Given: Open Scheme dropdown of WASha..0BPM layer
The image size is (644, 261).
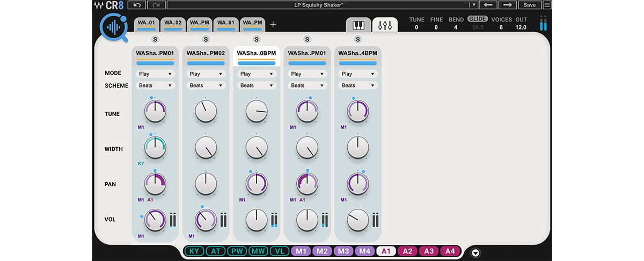Looking at the screenshot, I should [x=257, y=85].
